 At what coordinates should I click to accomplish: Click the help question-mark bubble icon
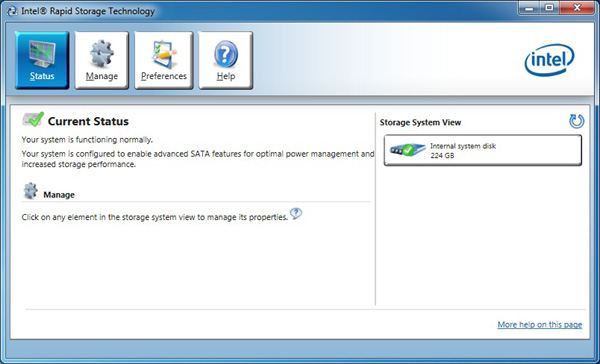296,213
